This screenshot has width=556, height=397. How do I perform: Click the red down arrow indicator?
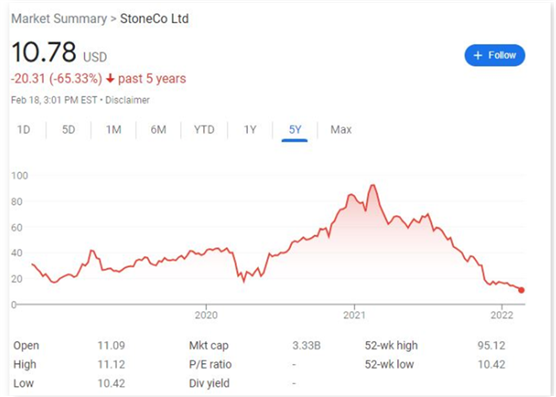click(110, 78)
